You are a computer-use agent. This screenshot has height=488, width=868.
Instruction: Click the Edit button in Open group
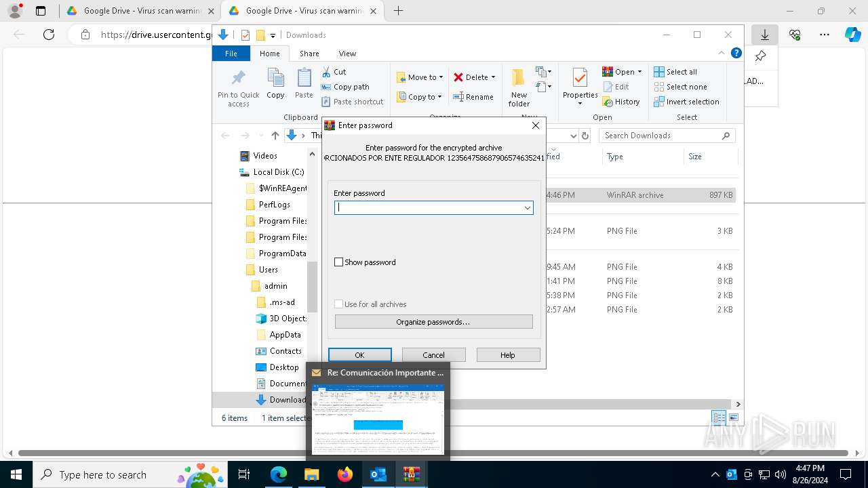[x=616, y=87]
